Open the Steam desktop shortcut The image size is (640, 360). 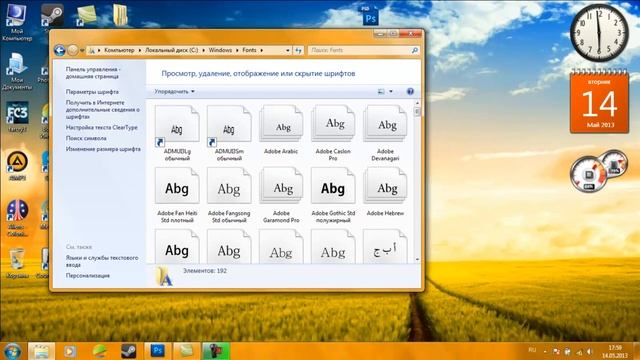(x=52, y=16)
